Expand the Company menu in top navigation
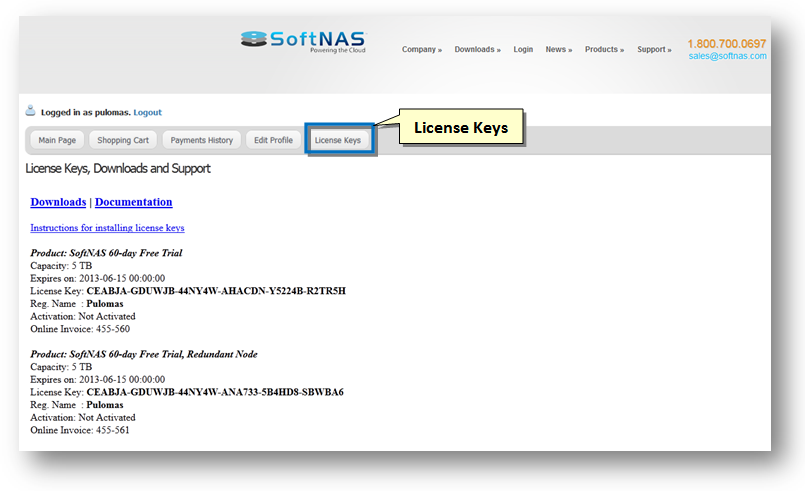Image resolution: width=805 pixels, height=491 pixels. click(421, 49)
